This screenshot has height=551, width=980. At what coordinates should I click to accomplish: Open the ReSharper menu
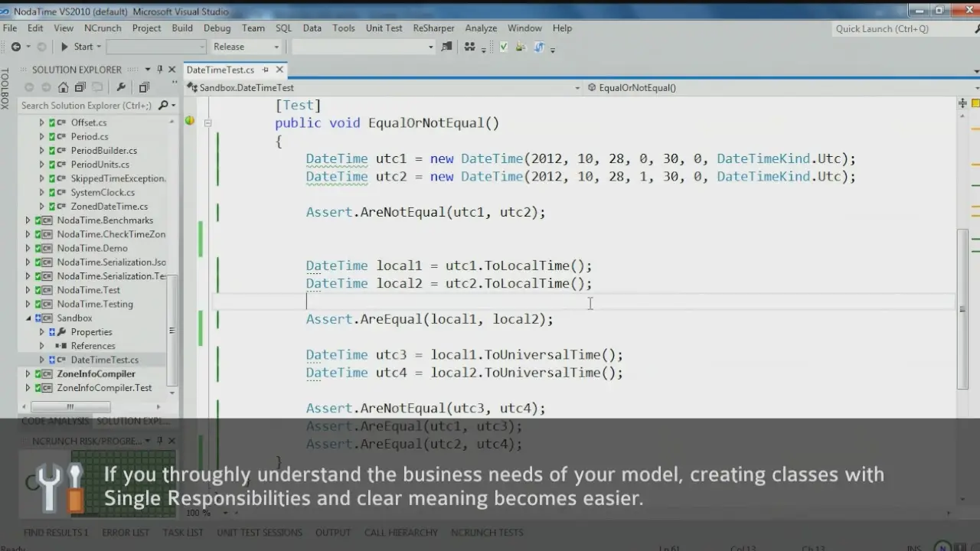click(434, 28)
